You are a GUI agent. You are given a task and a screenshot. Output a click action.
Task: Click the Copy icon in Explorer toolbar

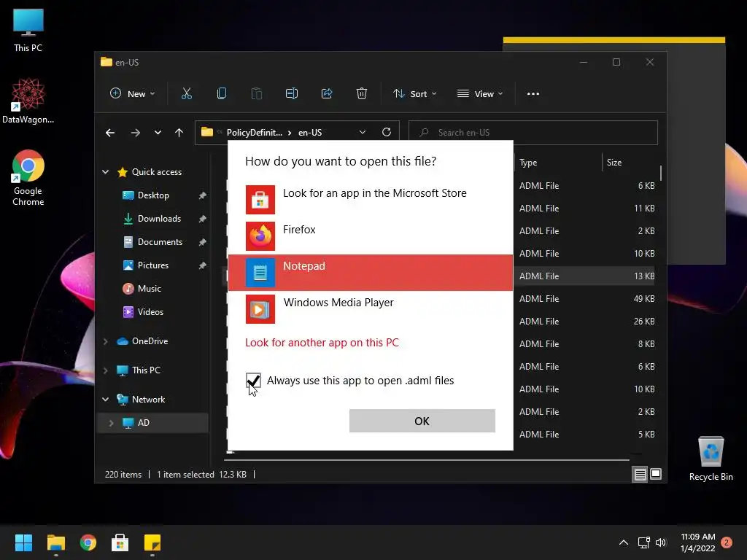click(x=222, y=94)
